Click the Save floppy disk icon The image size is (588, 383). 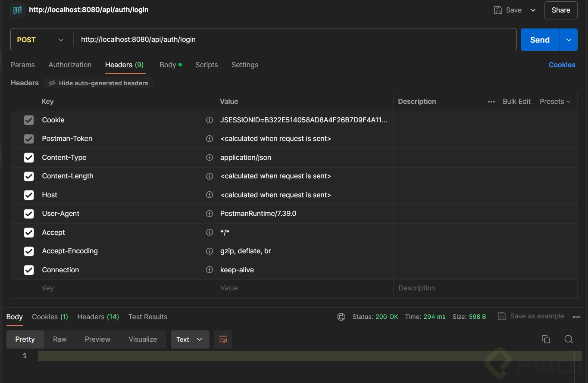coord(498,10)
